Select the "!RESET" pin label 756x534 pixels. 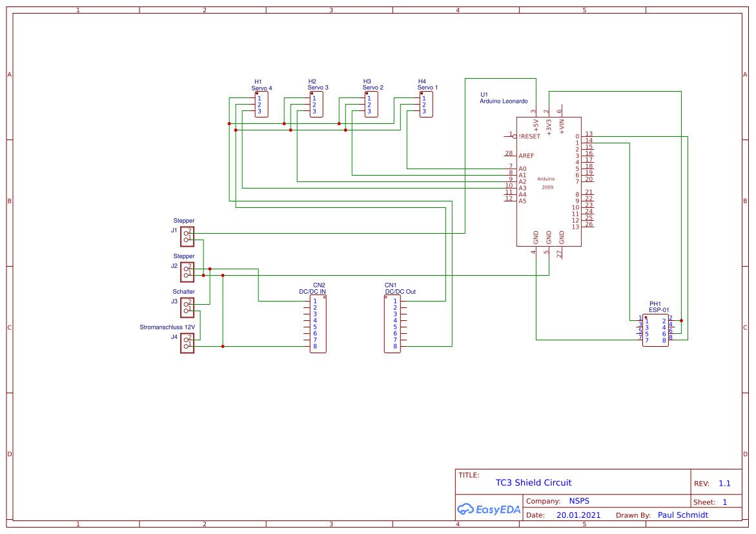point(529,137)
